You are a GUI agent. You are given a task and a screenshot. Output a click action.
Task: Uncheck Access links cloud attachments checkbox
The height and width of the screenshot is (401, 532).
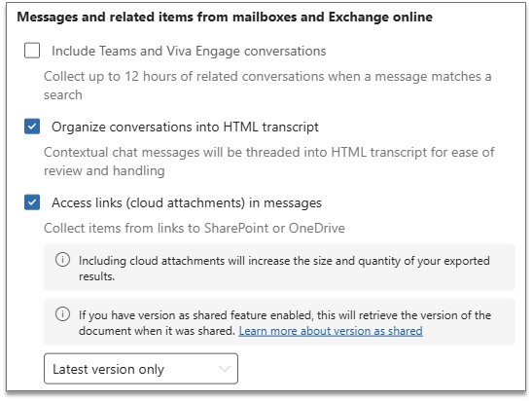(x=32, y=202)
